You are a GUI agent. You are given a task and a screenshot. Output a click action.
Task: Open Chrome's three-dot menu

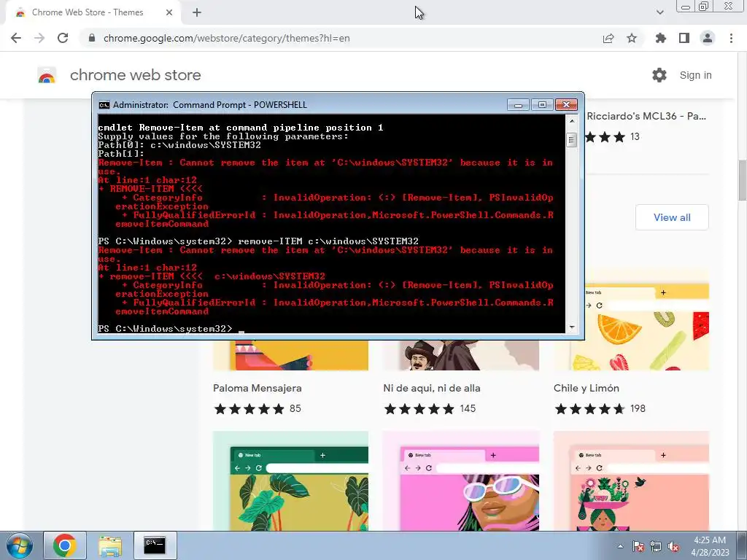click(731, 38)
